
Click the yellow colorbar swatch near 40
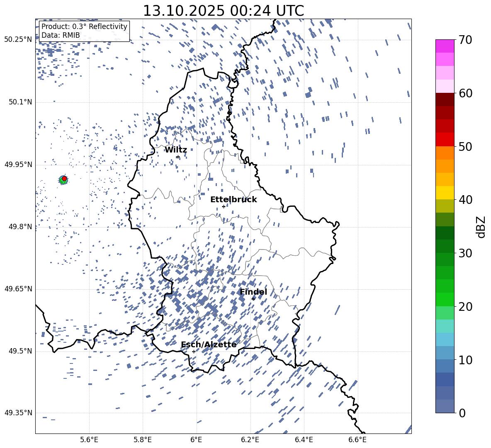tap(445, 193)
